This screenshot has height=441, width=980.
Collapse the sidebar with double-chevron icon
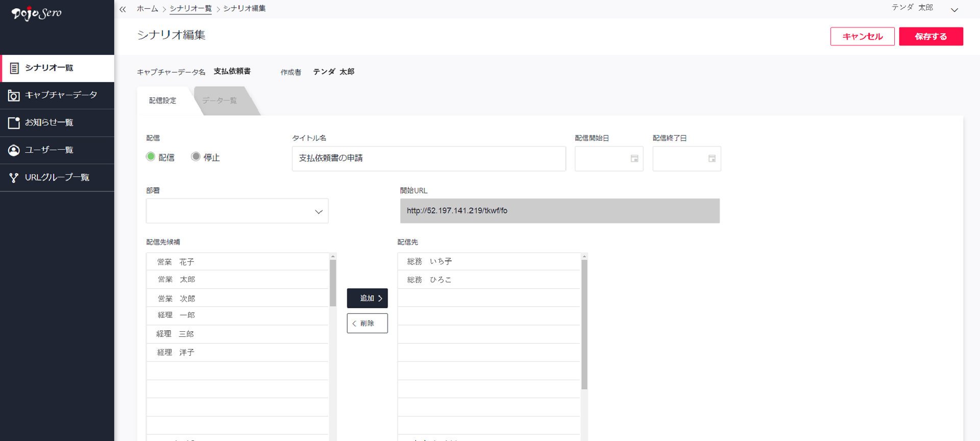[x=122, y=9]
